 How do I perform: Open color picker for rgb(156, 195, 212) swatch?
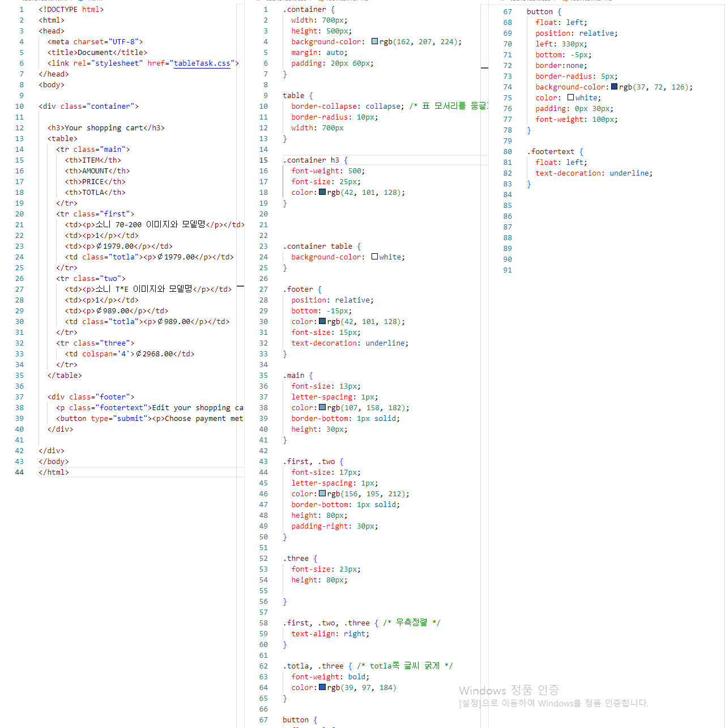(x=322, y=493)
